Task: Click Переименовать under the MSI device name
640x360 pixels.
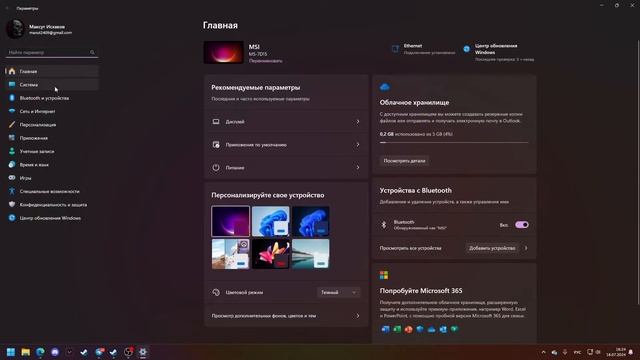Action: [x=265, y=61]
